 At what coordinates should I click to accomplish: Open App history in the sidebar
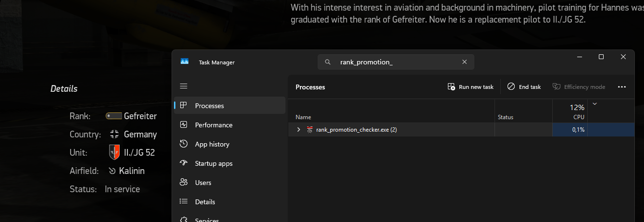pyautogui.click(x=212, y=144)
